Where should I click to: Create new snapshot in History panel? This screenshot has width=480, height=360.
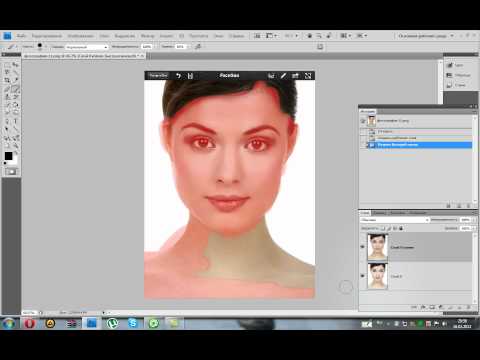click(459, 206)
